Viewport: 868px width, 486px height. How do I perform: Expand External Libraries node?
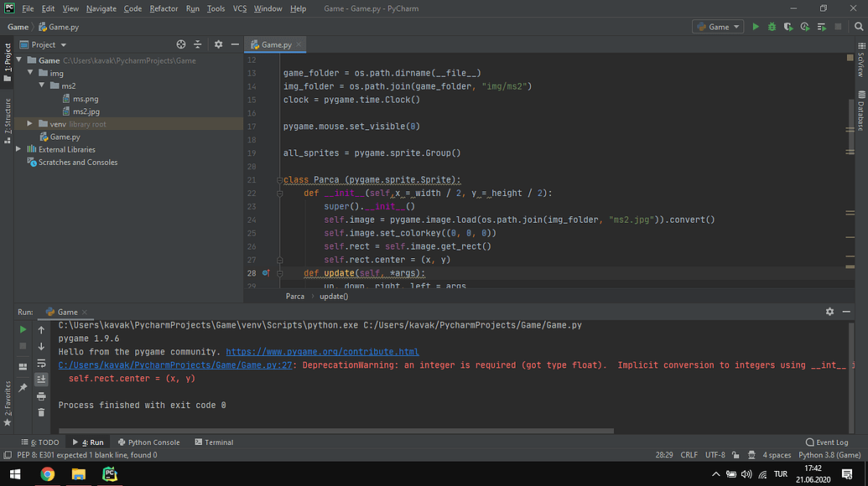(x=19, y=149)
